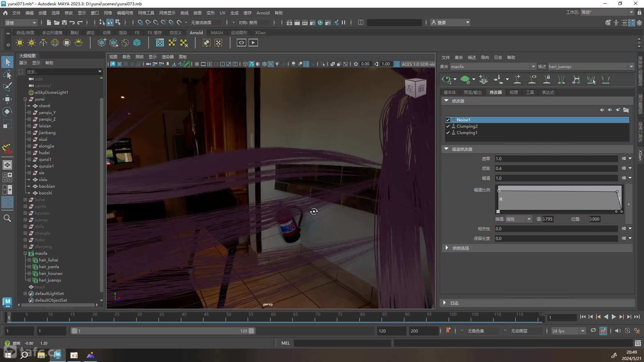Click the MEL command language label
The width and height of the screenshot is (644, 362).
[285, 343]
